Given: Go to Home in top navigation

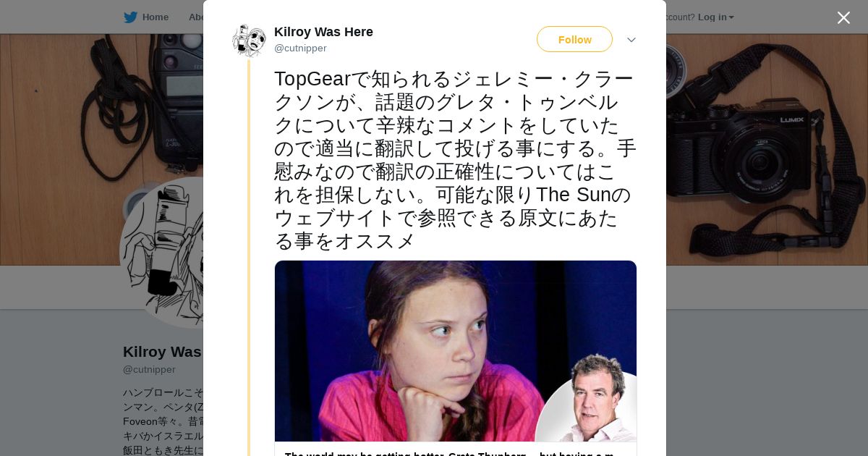Looking at the screenshot, I should click(x=155, y=17).
